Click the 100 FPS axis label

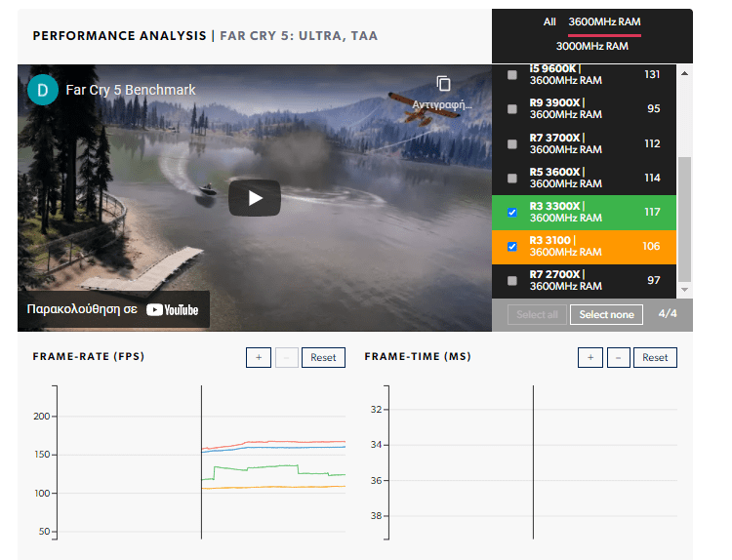pyautogui.click(x=42, y=494)
